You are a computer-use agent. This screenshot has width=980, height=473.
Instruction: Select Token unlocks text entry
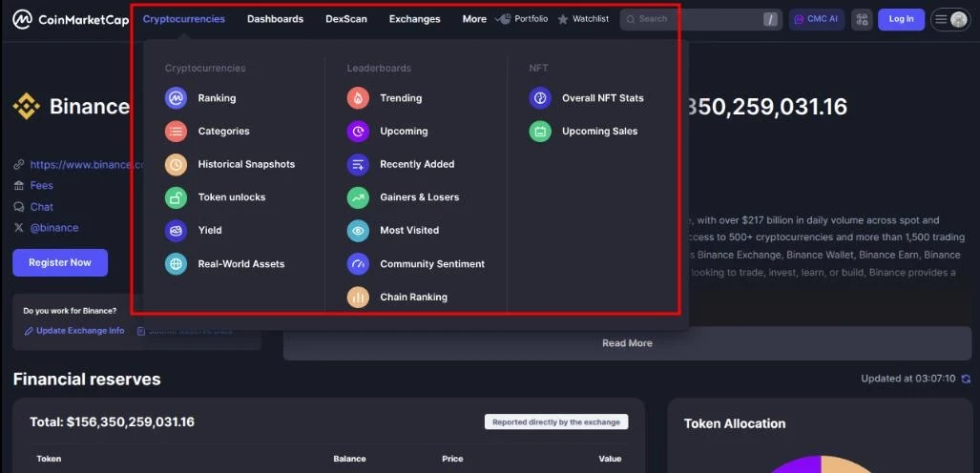pyautogui.click(x=232, y=197)
